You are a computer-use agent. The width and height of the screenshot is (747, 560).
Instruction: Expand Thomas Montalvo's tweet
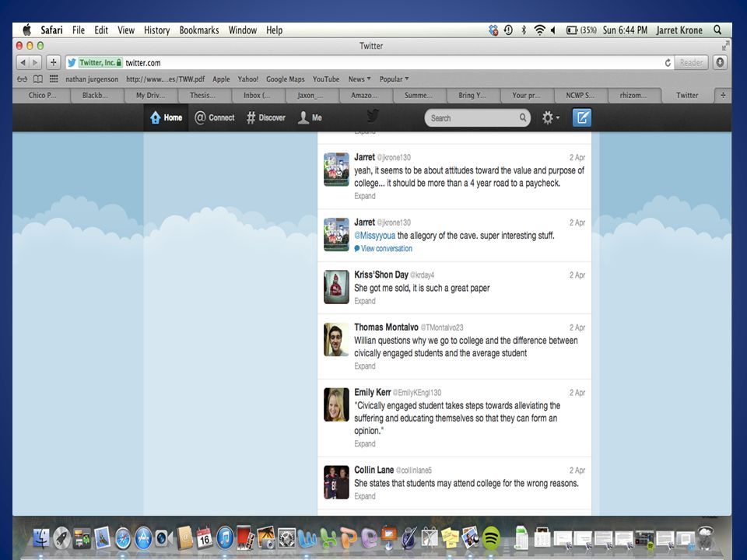364,366
